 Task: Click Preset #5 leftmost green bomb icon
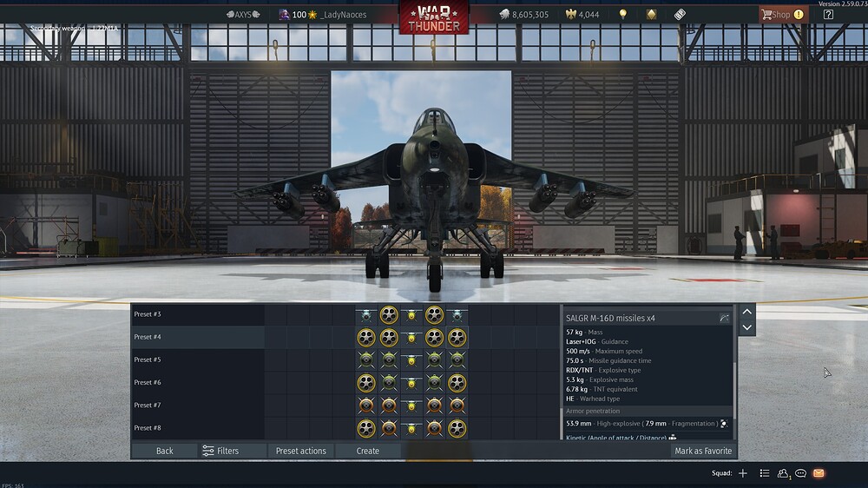pos(366,360)
